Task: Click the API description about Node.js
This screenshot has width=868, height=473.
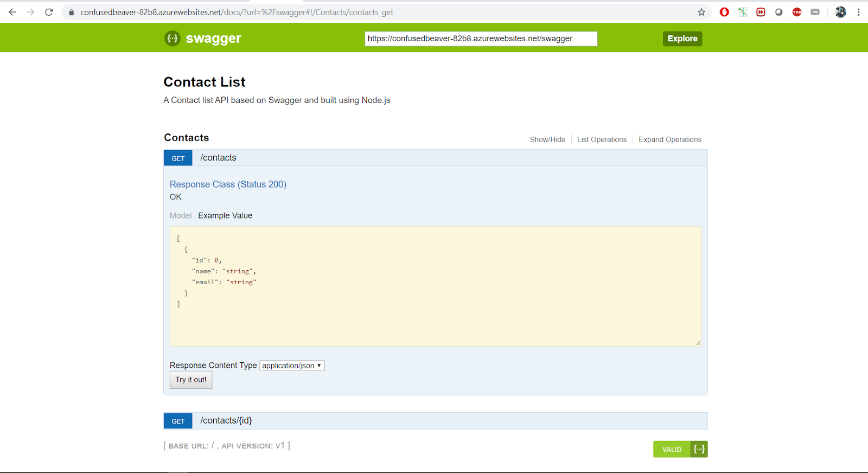Action: 277,100
